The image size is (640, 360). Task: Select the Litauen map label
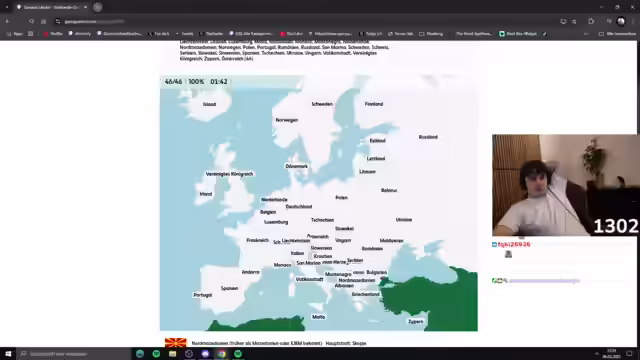click(x=367, y=171)
